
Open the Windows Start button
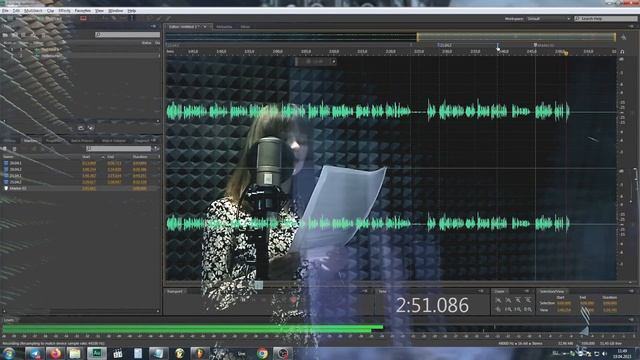9,353
